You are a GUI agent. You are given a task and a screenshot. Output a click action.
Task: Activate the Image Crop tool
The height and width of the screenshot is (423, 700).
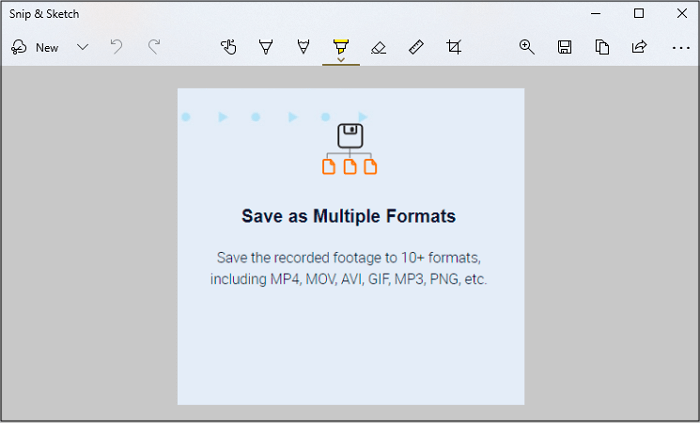coord(454,47)
